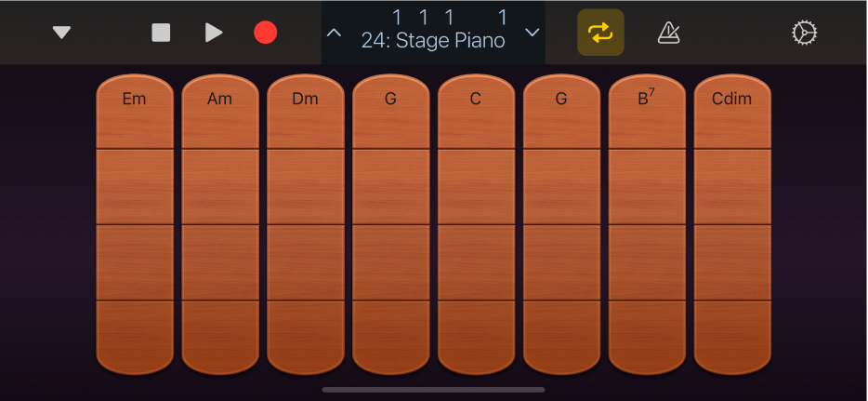Open song settings gear
The width and height of the screenshot is (868, 401).
803,33
